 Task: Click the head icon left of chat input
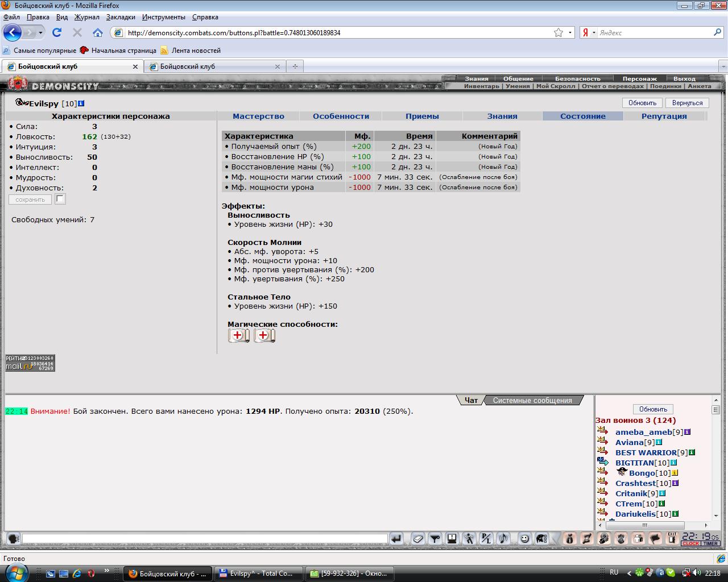point(13,538)
